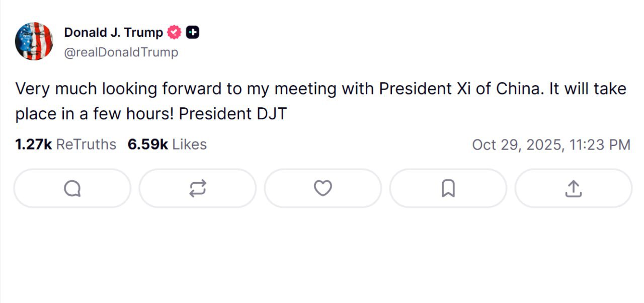Click the reply speech bubble icon
644x303 pixels.
[x=72, y=188]
